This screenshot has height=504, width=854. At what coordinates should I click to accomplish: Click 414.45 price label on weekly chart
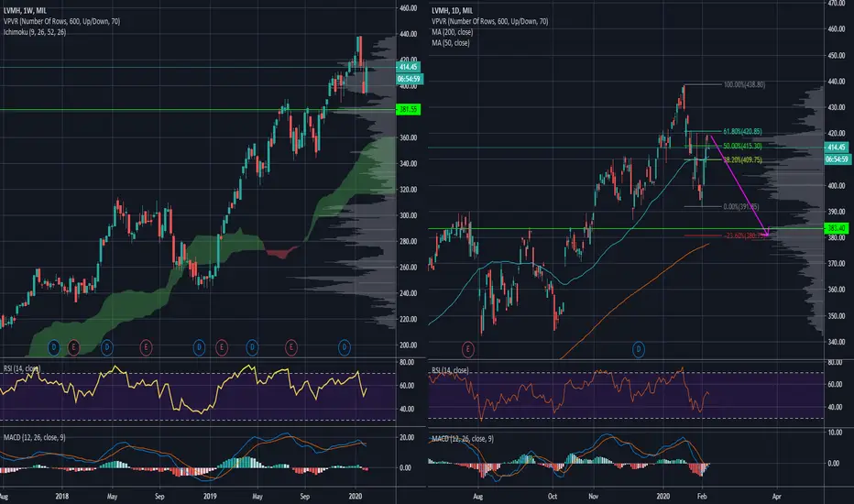[x=409, y=67]
